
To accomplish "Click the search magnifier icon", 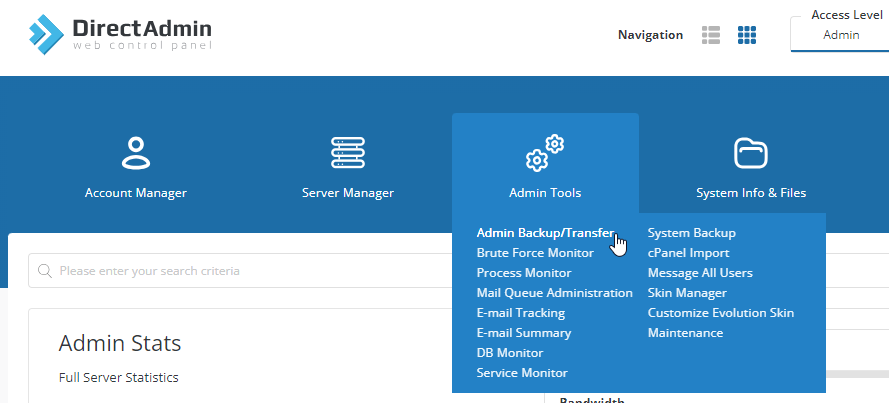I will coord(45,270).
